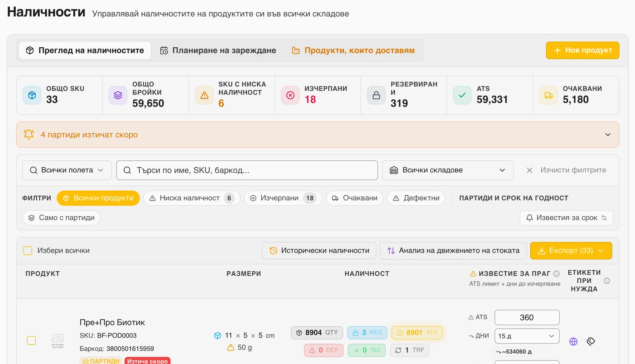
Task: Open the ДНИ 15 д dropdown
Action: point(527,336)
